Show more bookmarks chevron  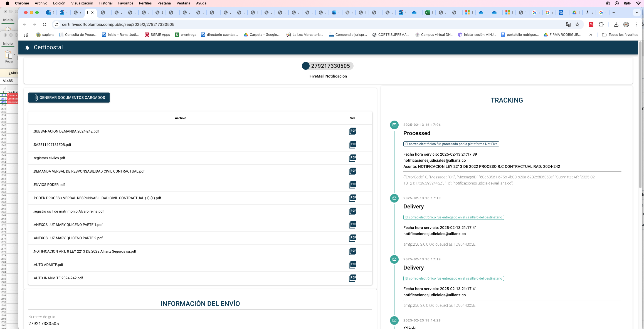[591, 35]
